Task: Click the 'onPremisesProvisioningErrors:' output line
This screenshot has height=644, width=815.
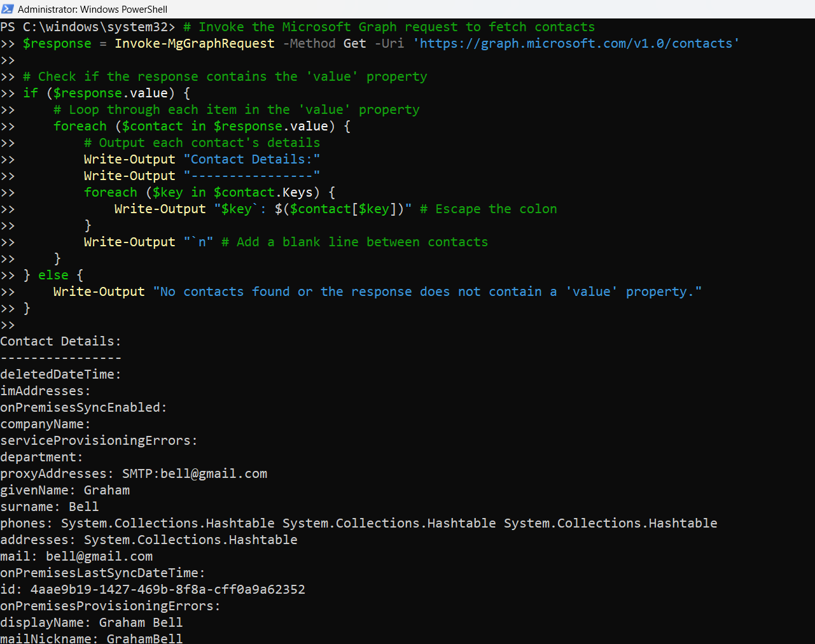Action: click(111, 606)
